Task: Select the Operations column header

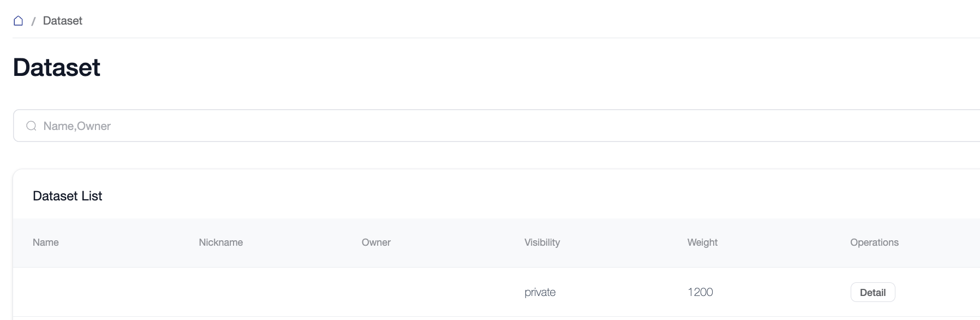Action: pos(874,242)
